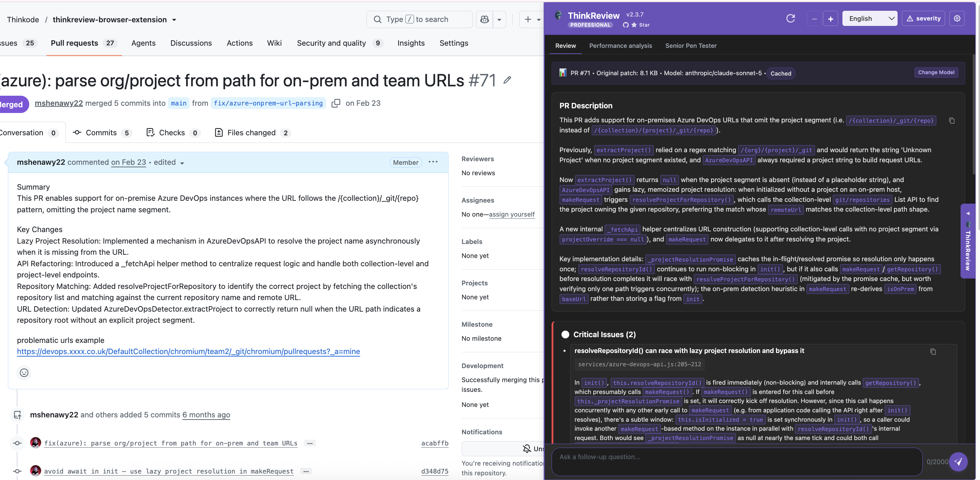Open the devops example URL link
Screen dimensions: 980x480
point(188,352)
